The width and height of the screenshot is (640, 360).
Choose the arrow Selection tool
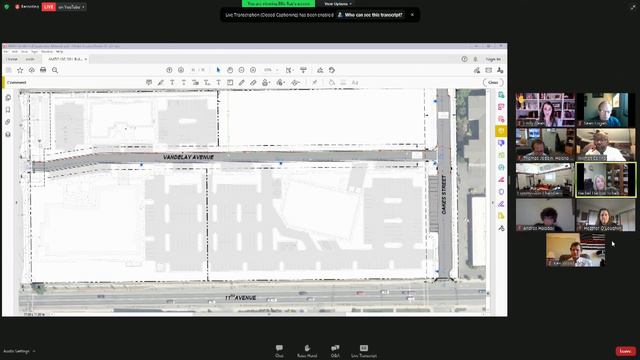point(218,70)
